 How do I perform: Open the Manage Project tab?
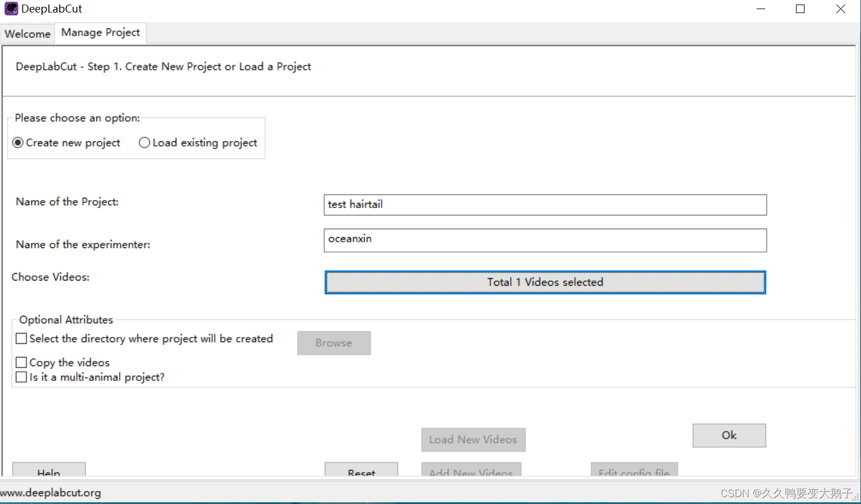coord(100,32)
